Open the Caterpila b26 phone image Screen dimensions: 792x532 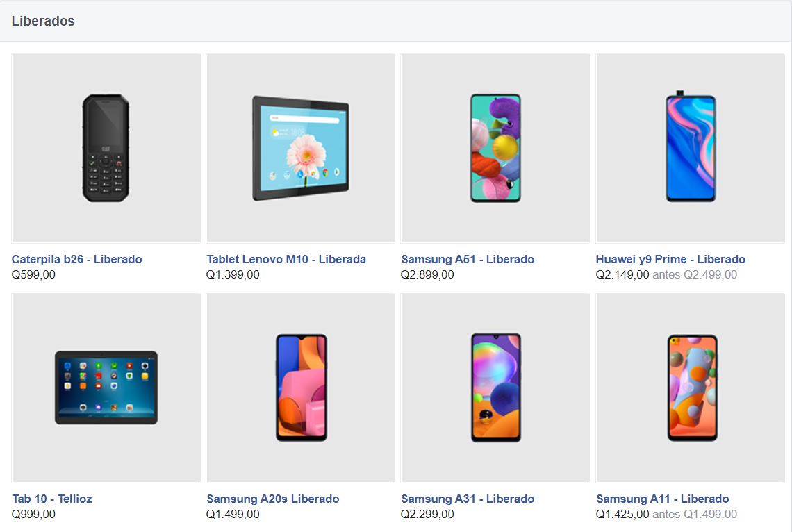[x=106, y=149]
